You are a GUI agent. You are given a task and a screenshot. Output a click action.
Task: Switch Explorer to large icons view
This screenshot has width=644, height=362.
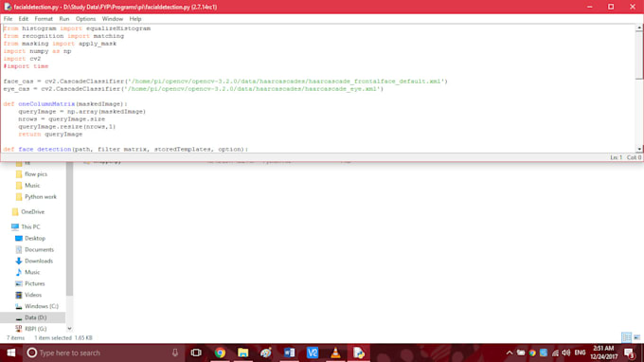pyautogui.click(x=637, y=337)
